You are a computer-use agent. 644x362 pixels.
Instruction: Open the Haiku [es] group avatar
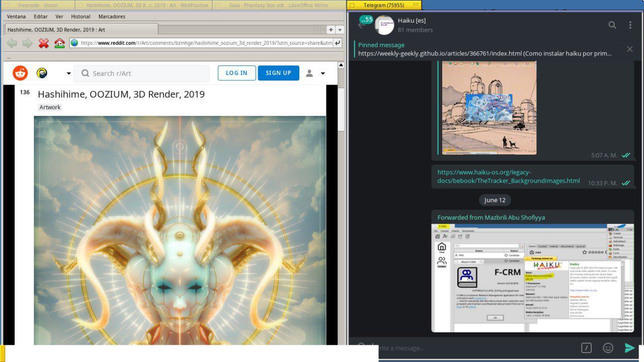click(x=384, y=25)
